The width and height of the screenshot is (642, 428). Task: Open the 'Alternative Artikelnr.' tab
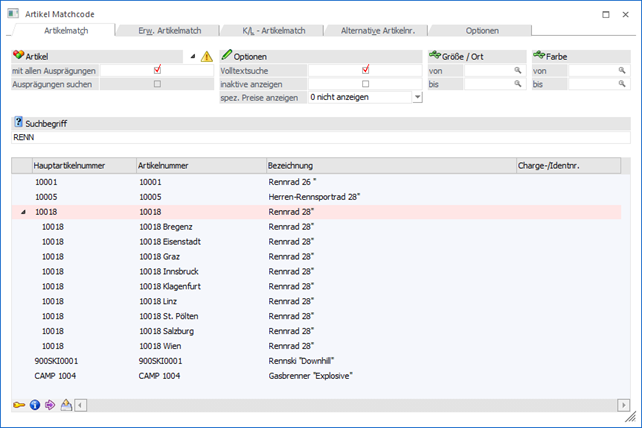point(378,32)
